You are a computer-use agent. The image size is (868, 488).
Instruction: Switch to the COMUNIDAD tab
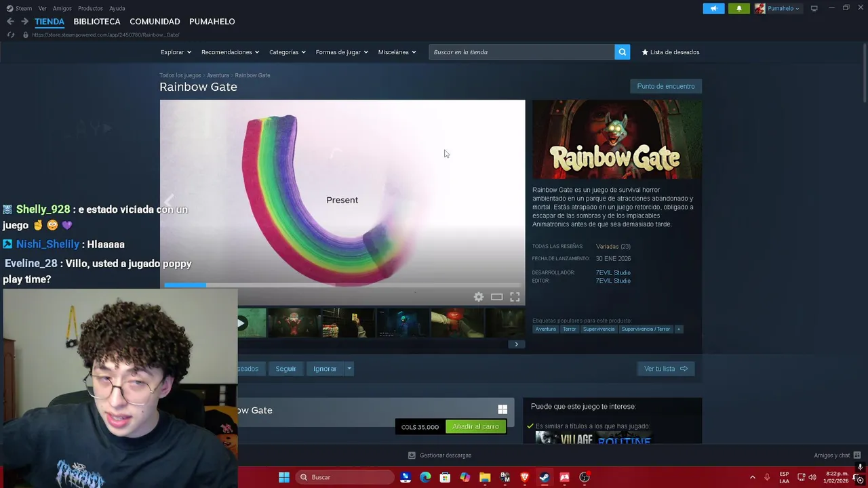(155, 22)
